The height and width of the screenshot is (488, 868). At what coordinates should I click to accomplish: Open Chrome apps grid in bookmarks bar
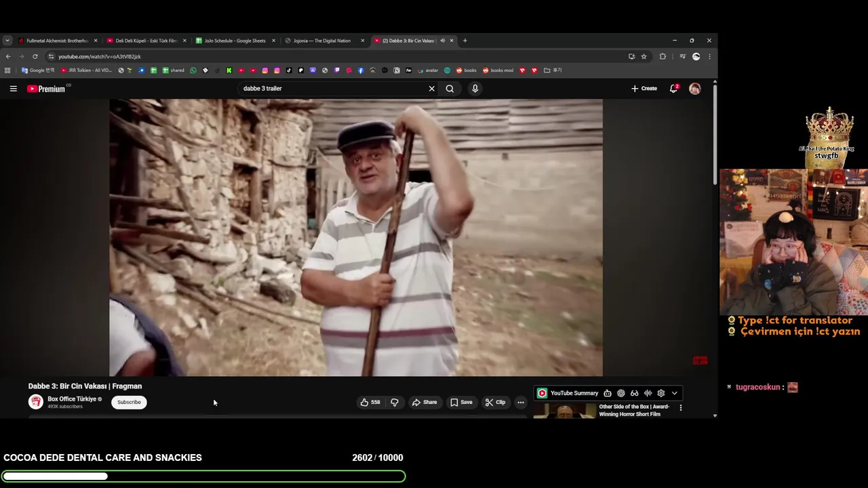[7, 70]
